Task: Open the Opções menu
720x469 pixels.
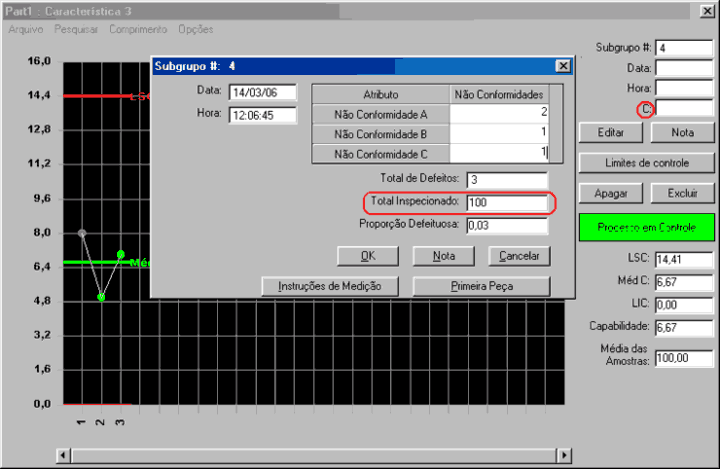Action: (x=196, y=29)
